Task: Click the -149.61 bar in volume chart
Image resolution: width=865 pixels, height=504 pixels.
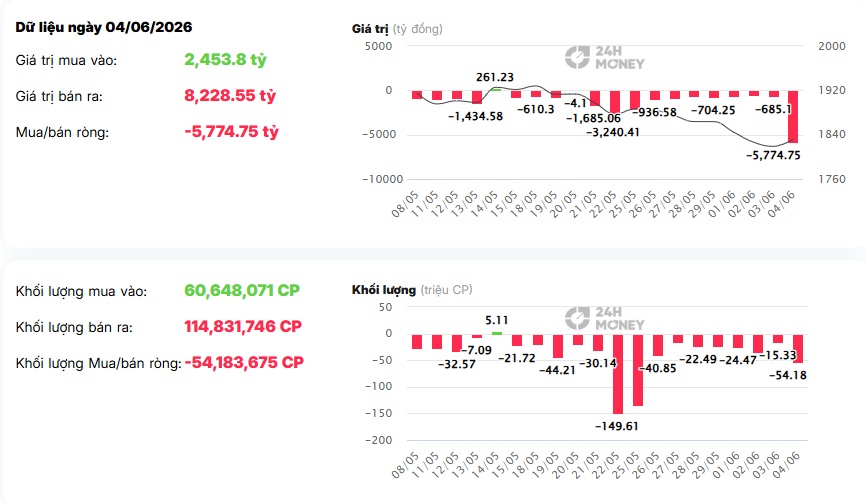Action: [618, 374]
